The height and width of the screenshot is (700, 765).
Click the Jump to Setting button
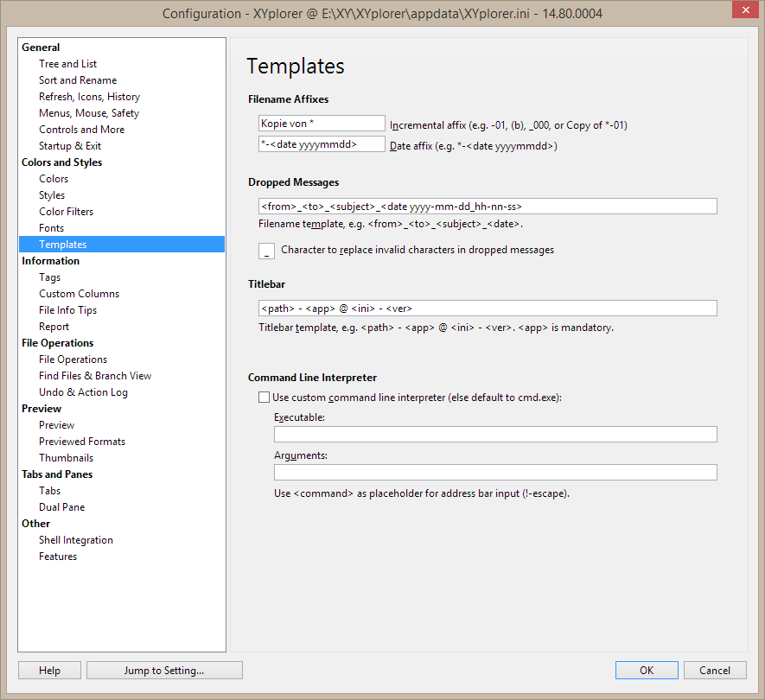164,670
